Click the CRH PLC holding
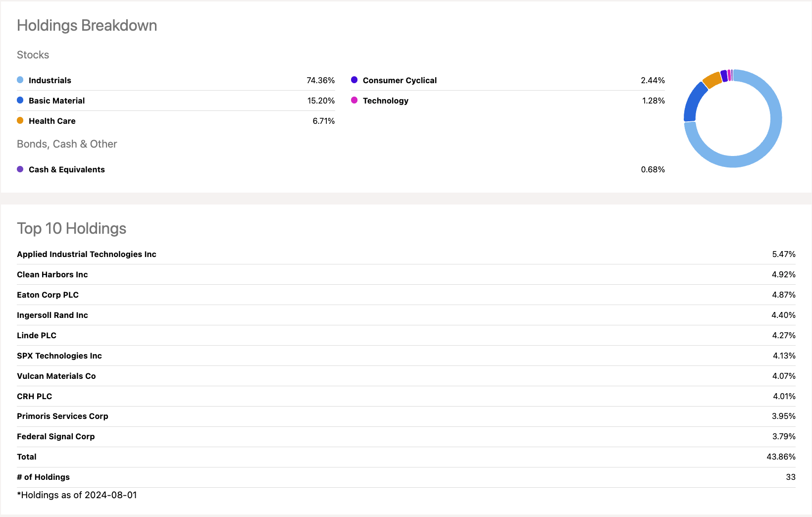This screenshot has width=812, height=517. coord(35,397)
